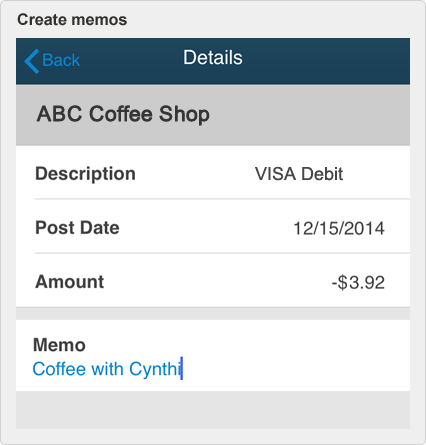
Task: Select the -$3.92 amount value
Action: (x=358, y=283)
